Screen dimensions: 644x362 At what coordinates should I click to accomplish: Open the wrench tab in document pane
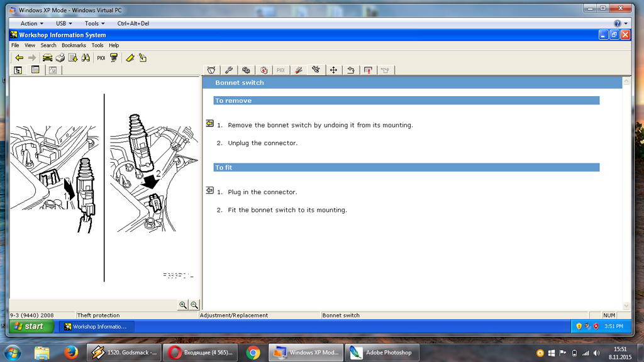pos(229,70)
